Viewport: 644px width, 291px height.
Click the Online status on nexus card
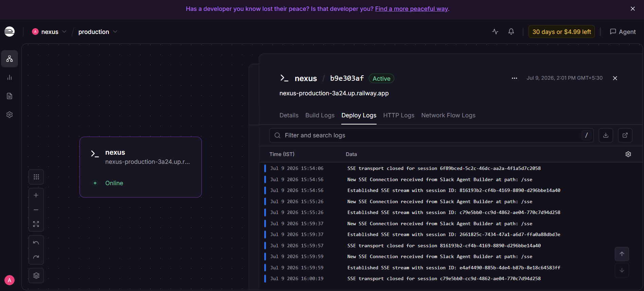[114, 183]
